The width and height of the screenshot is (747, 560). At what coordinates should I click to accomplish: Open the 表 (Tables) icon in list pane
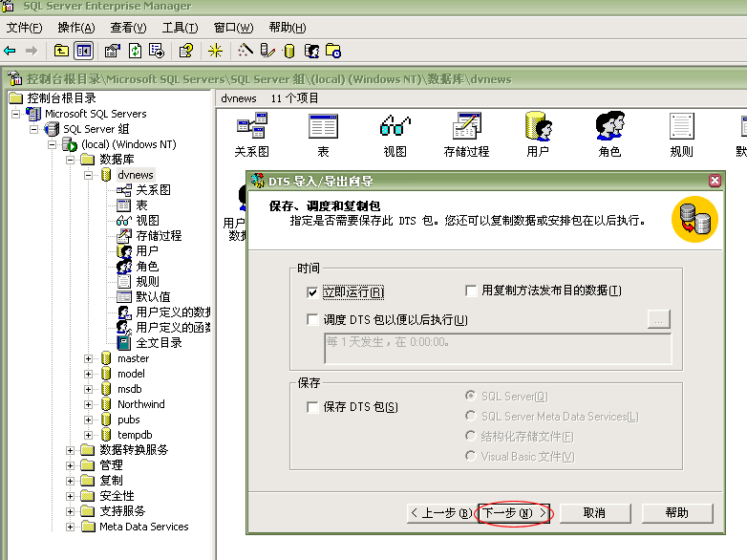pos(323,127)
